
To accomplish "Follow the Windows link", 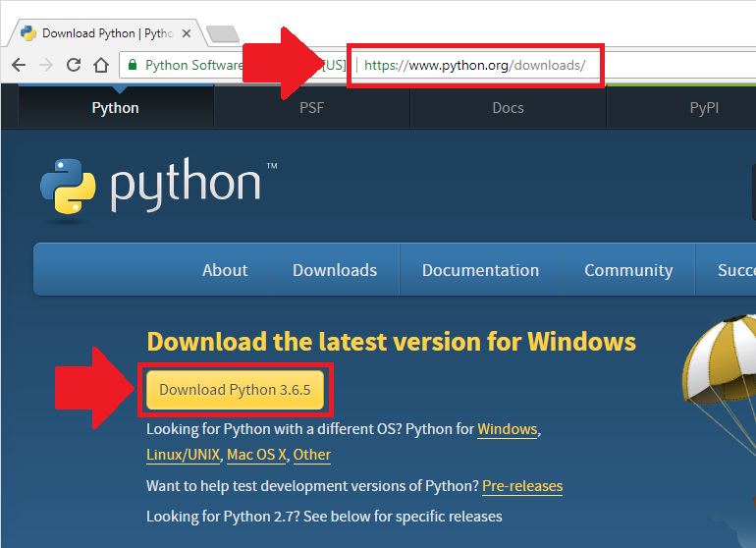I will (x=508, y=429).
